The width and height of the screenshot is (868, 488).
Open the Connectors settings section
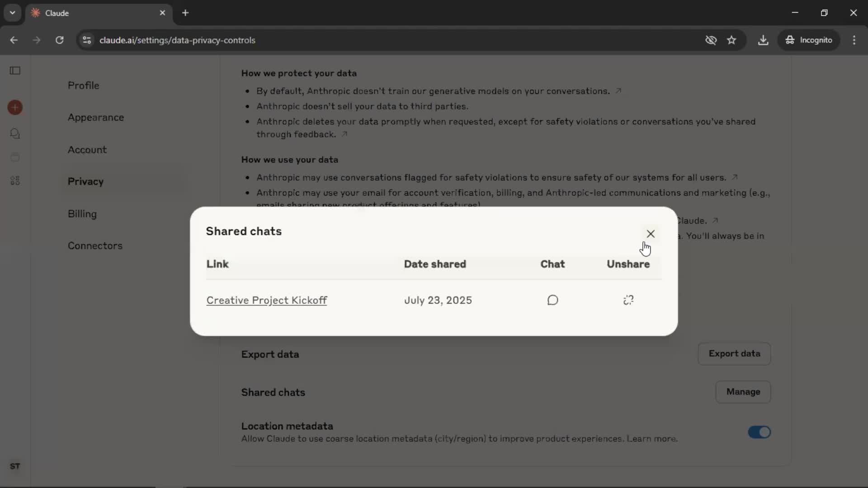click(x=95, y=246)
